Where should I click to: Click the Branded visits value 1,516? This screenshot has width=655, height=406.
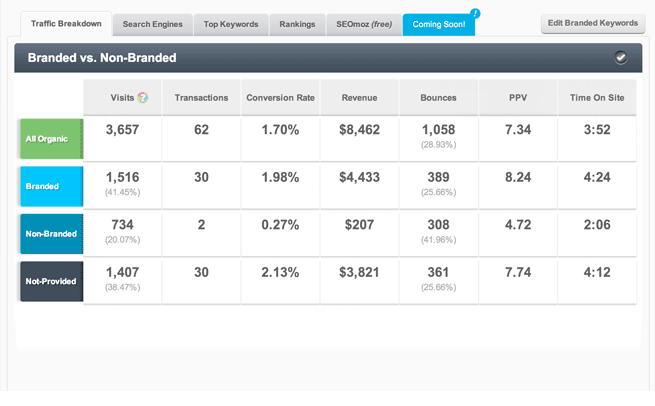(122, 178)
